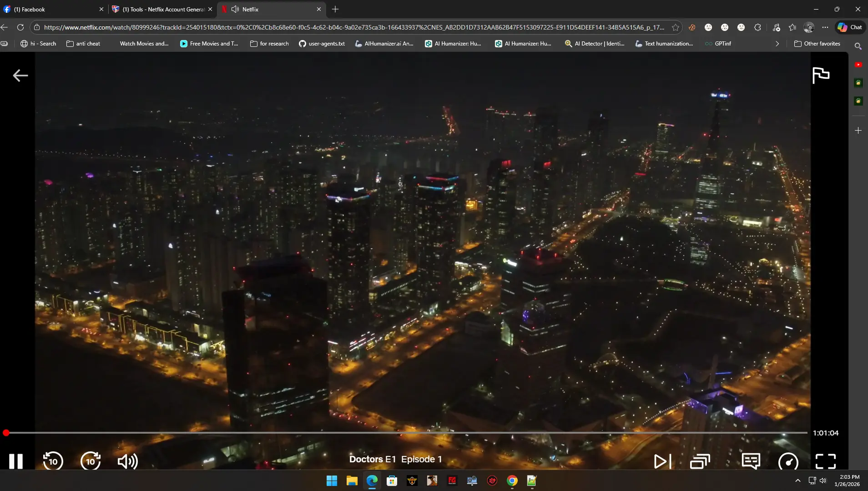Click the Doctors E1 Episode 1 title

[395, 459]
